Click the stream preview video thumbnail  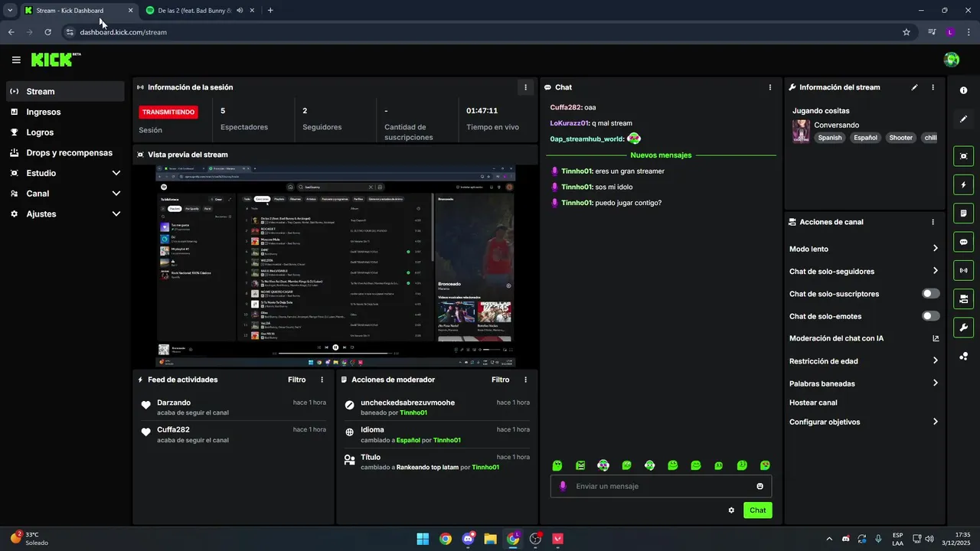[335, 266]
